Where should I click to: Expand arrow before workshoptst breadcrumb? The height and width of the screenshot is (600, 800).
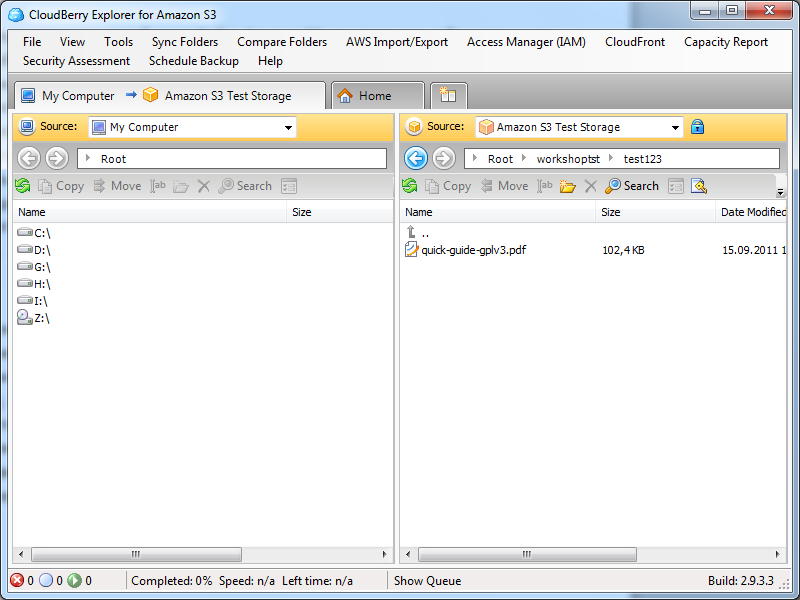point(523,158)
